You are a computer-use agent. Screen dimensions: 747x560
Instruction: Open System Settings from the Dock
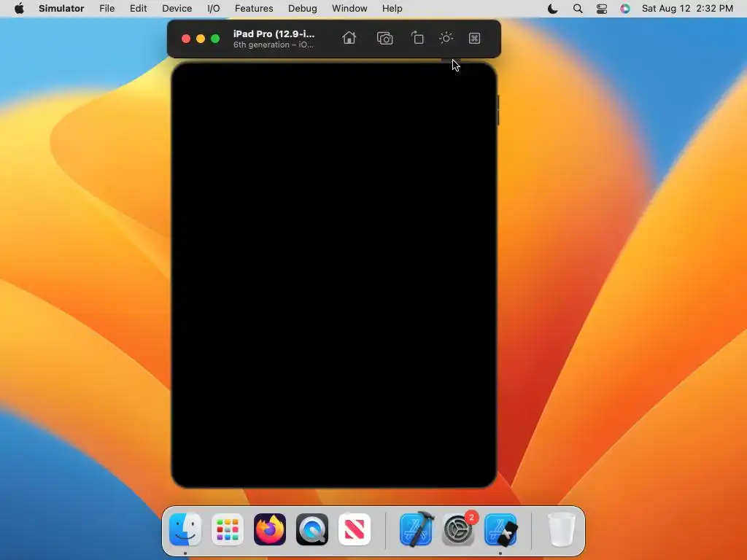point(458,529)
